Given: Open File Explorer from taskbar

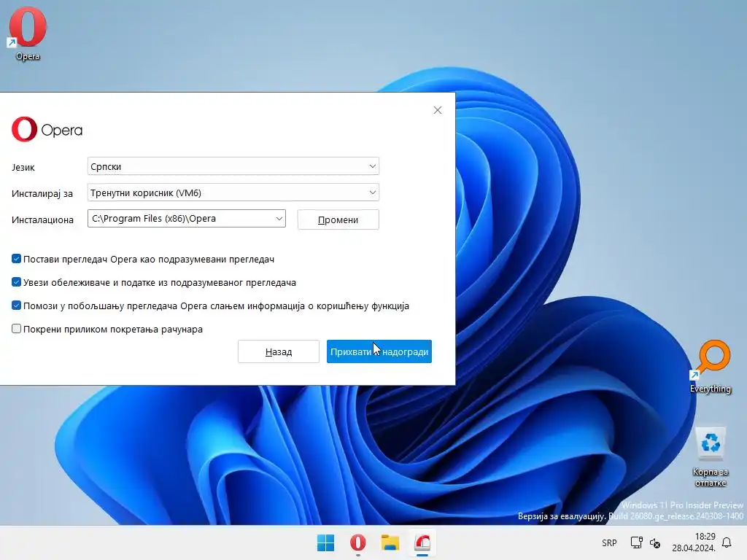Looking at the screenshot, I should point(390,542).
